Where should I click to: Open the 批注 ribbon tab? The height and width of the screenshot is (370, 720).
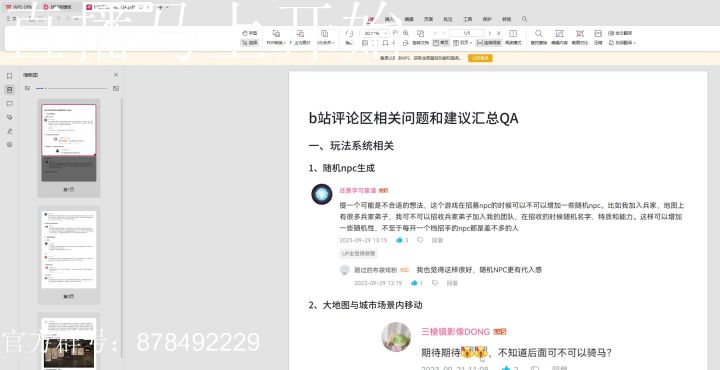(448, 19)
